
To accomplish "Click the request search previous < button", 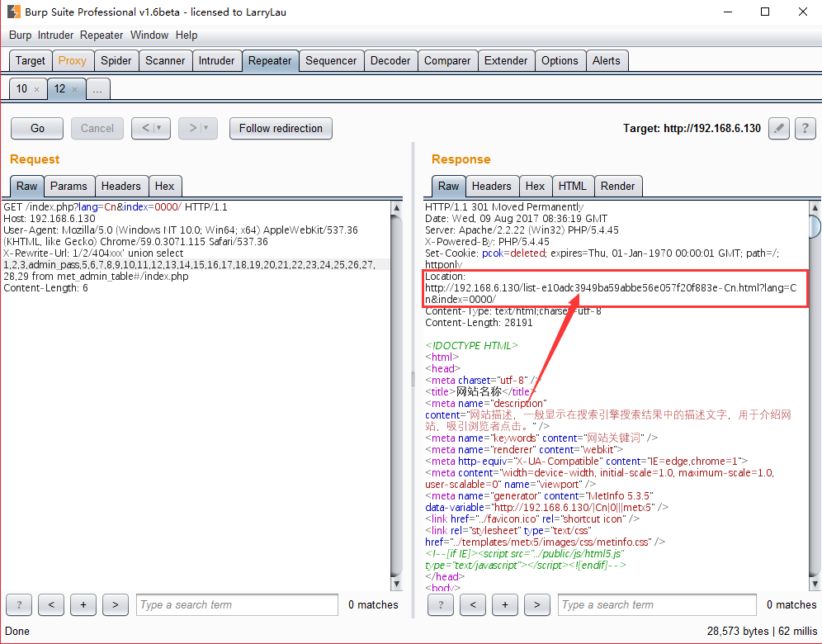I will 51,604.
